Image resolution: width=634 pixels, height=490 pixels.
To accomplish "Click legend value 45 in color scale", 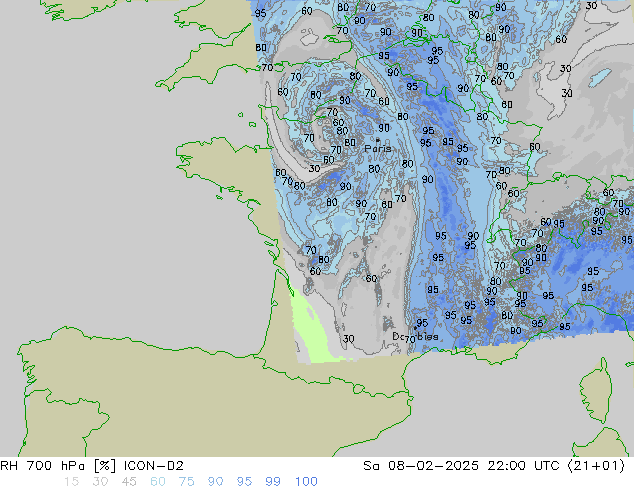I will coord(129,482).
